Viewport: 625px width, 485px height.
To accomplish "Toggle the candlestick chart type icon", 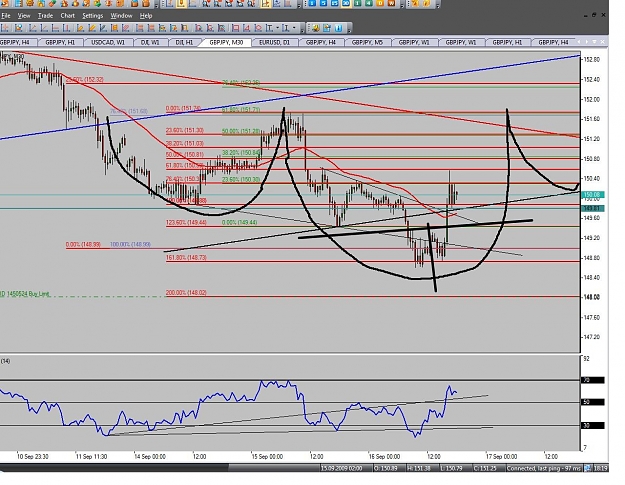I will click(x=181, y=4).
